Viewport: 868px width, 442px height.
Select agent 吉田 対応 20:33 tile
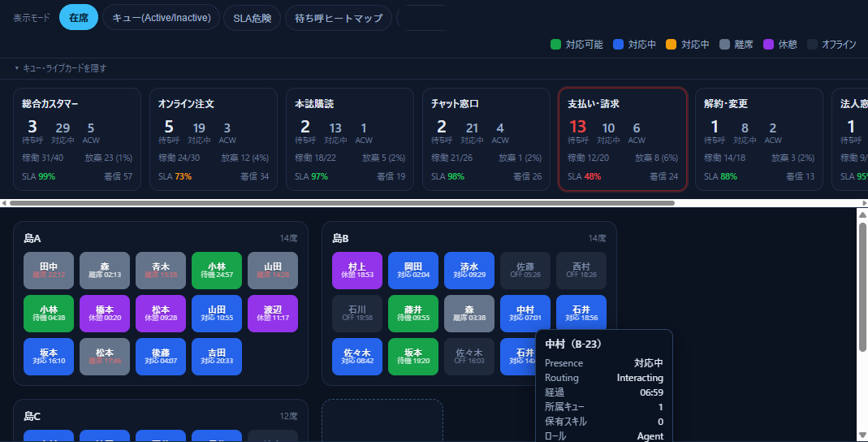coord(217,357)
